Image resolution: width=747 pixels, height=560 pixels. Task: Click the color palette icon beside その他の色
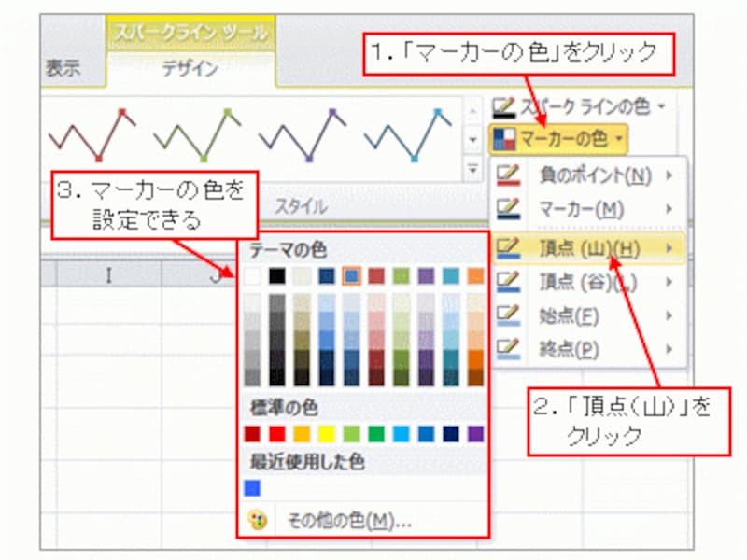(x=258, y=521)
